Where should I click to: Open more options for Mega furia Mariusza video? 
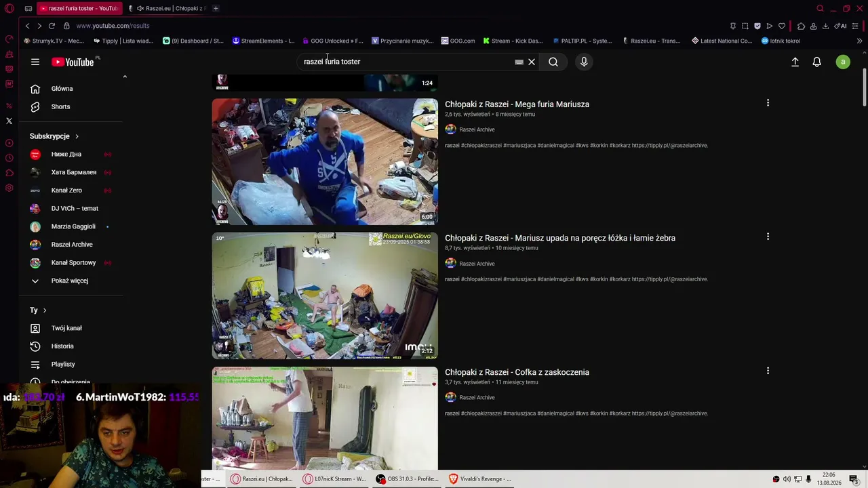(768, 103)
